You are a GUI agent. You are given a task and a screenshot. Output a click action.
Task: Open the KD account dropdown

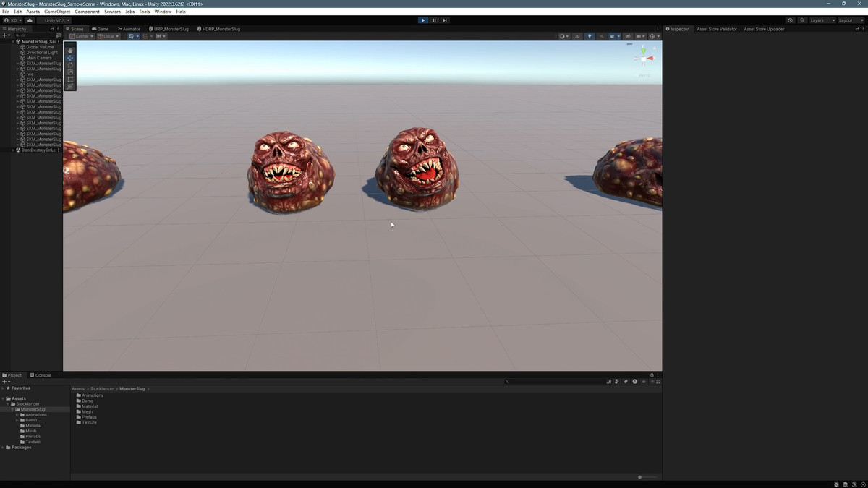tap(13, 20)
